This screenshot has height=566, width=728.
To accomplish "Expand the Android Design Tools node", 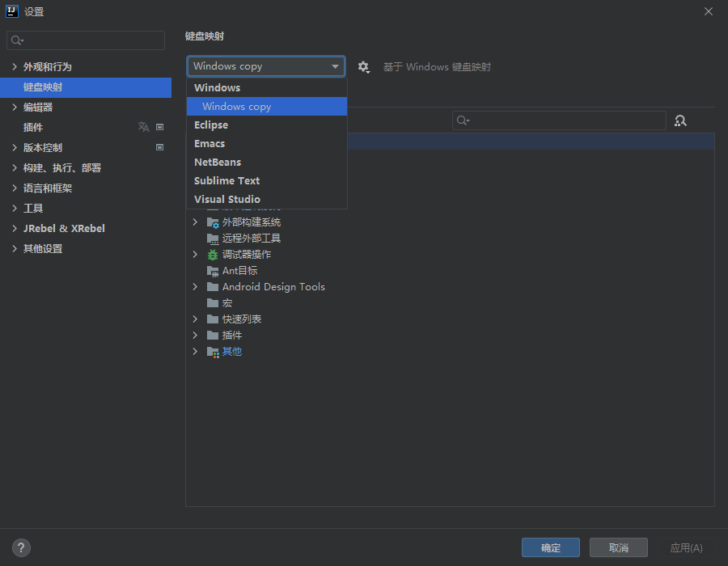I will (x=195, y=287).
